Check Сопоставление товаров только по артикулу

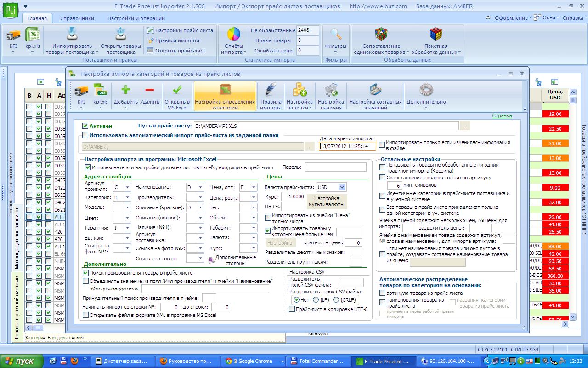point(382,178)
